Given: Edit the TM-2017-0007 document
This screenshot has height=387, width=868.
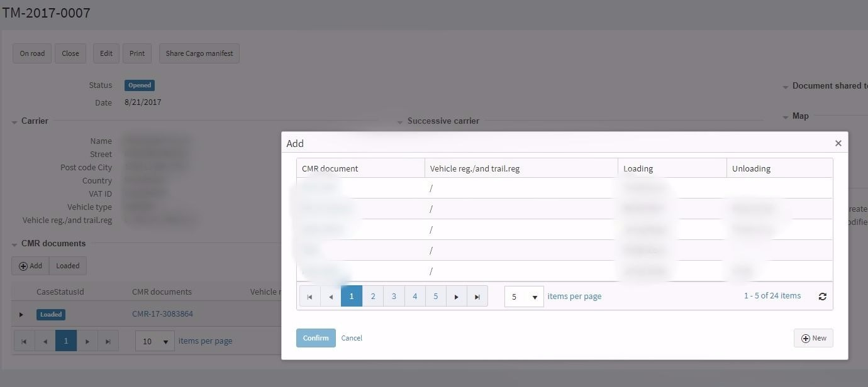Looking at the screenshot, I should (x=106, y=53).
